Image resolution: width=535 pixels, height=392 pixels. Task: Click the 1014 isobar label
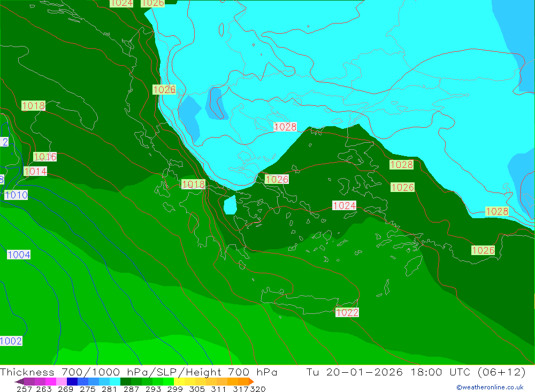tap(35, 171)
